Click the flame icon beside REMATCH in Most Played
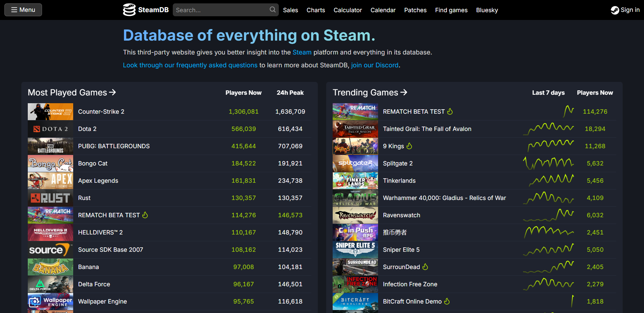The width and height of the screenshot is (644, 313). click(145, 215)
